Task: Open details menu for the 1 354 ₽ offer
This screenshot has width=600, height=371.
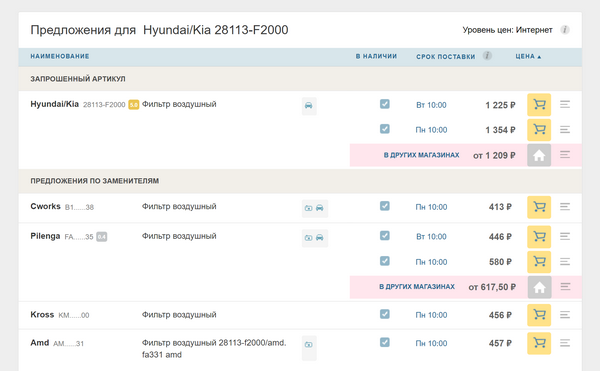Action: pos(565,130)
